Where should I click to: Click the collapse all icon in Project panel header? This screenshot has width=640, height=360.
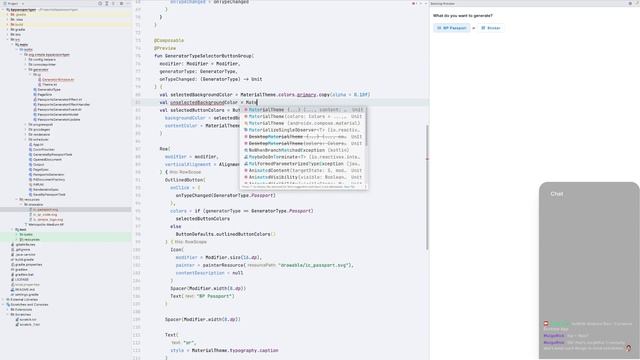coord(114,3)
